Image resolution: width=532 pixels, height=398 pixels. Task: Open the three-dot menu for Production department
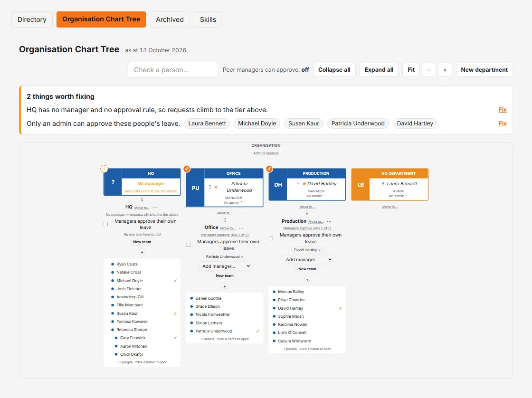tap(329, 221)
